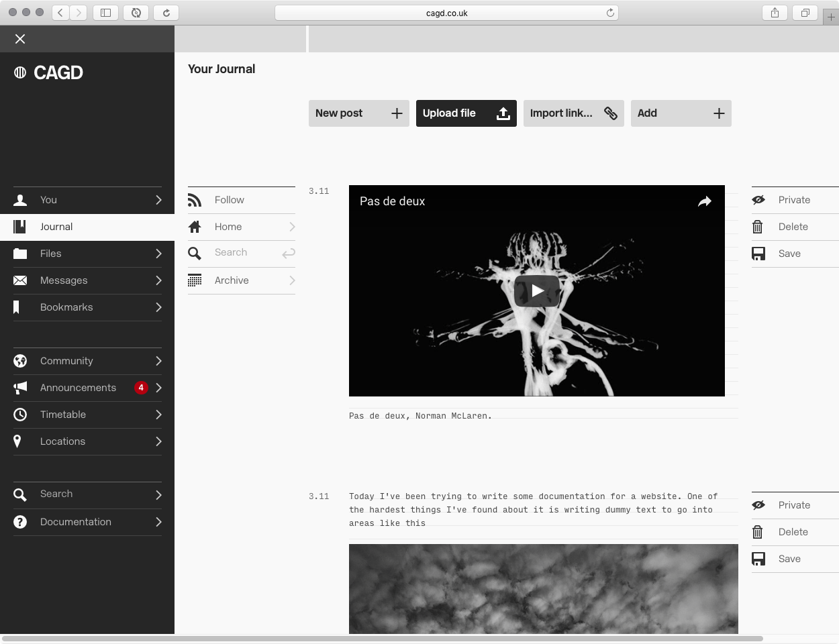Expand the Archive submenu chevron

pos(292,280)
